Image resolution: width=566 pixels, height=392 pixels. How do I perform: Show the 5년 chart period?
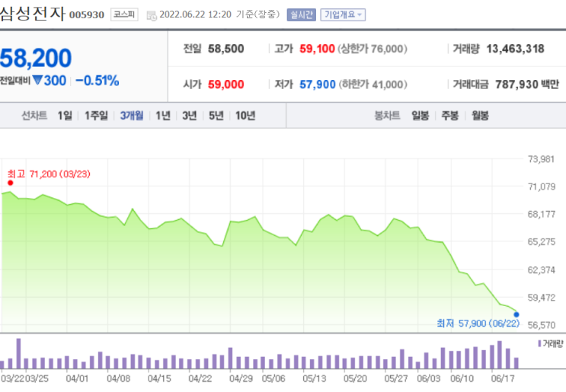(x=216, y=116)
